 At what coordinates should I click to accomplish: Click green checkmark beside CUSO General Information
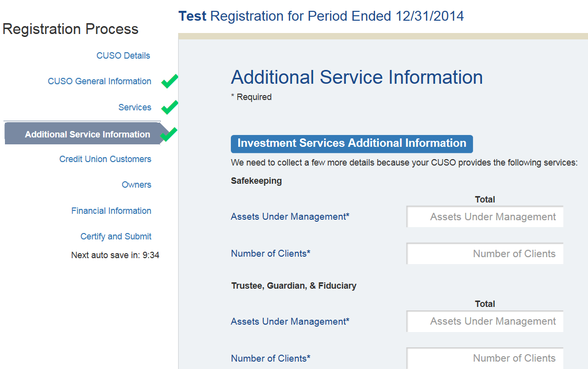coord(169,81)
